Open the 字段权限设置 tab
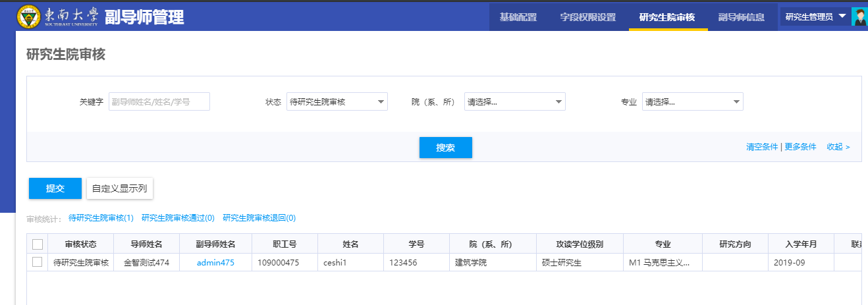The image size is (868, 305). coord(587,17)
